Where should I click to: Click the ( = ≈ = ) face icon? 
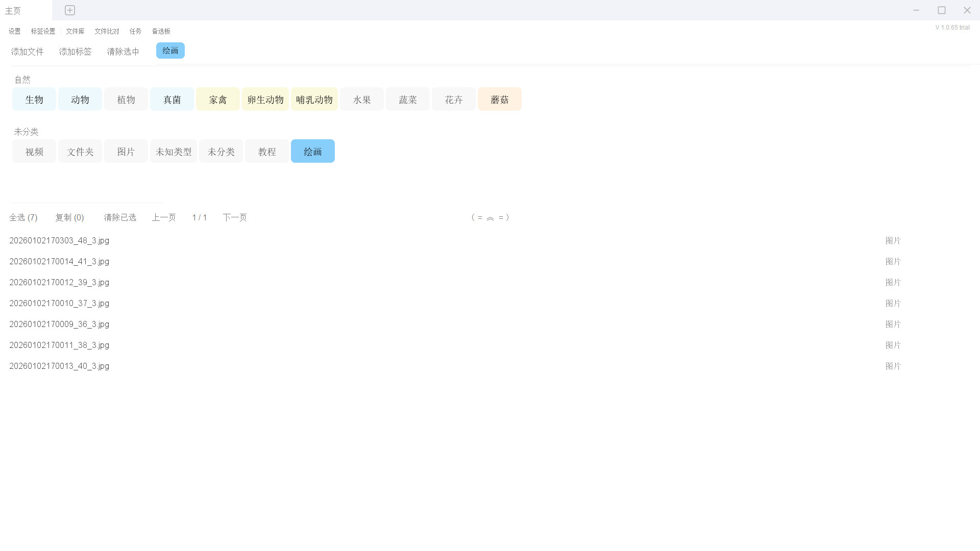pos(490,217)
